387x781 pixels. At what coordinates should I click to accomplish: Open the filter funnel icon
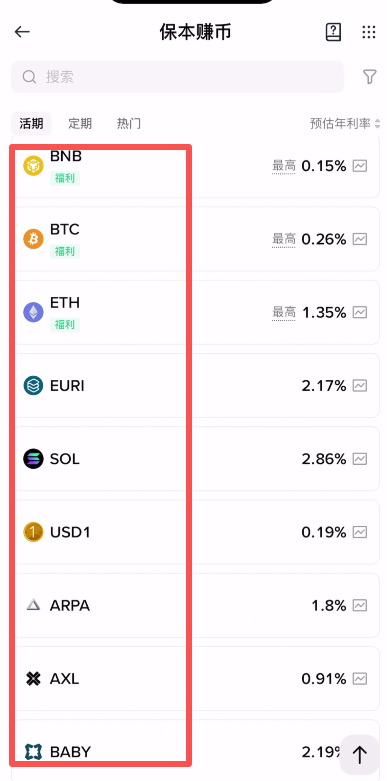[x=369, y=77]
